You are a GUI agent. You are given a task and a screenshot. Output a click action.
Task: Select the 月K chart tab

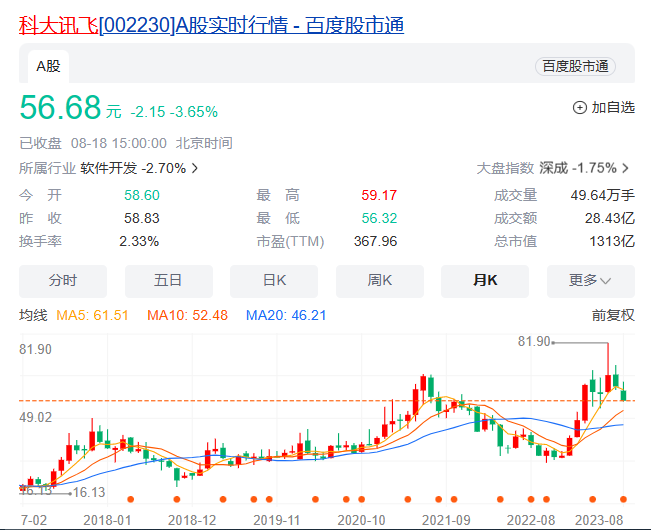tap(485, 281)
